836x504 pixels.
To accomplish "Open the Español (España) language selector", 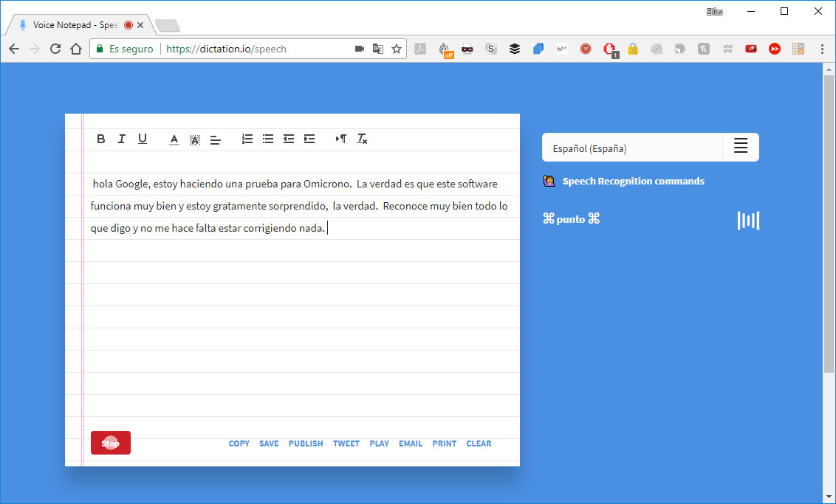I will click(x=632, y=147).
